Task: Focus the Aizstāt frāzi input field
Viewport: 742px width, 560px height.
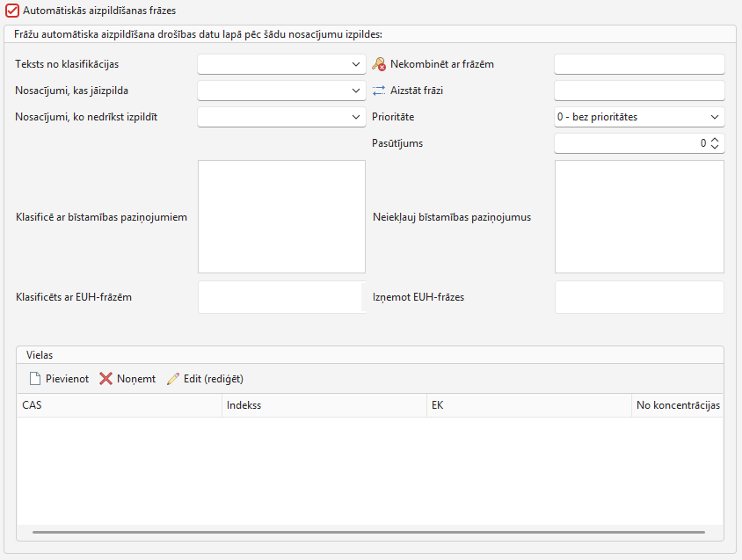Action: (x=639, y=91)
